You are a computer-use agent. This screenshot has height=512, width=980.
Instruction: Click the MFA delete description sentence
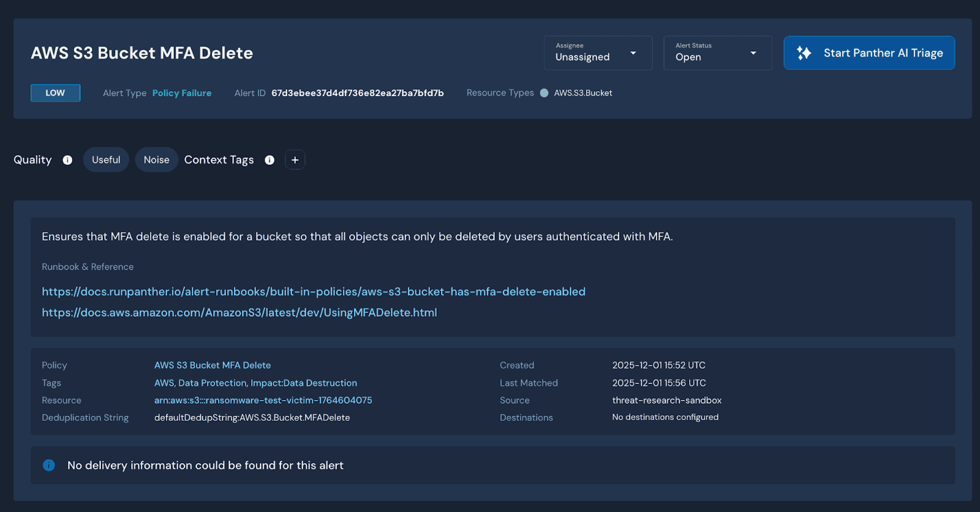point(357,236)
